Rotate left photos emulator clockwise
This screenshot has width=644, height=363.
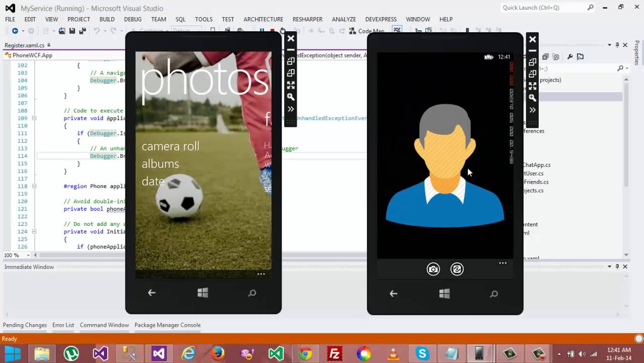coord(291,73)
